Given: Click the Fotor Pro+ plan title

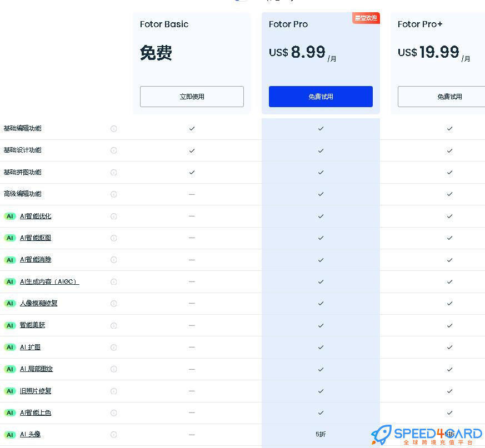Looking at the screenshot, I should [x=420, y=24].
